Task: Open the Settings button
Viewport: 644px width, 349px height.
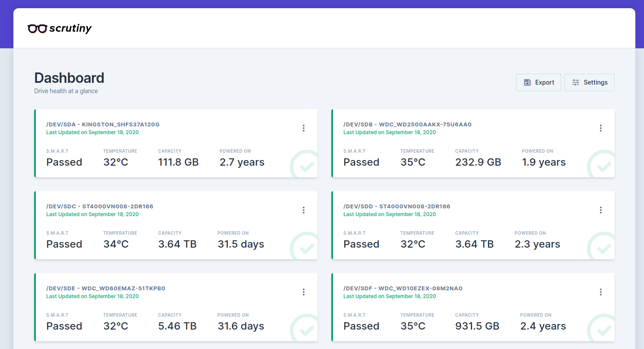Action: (x=590, y=82)
